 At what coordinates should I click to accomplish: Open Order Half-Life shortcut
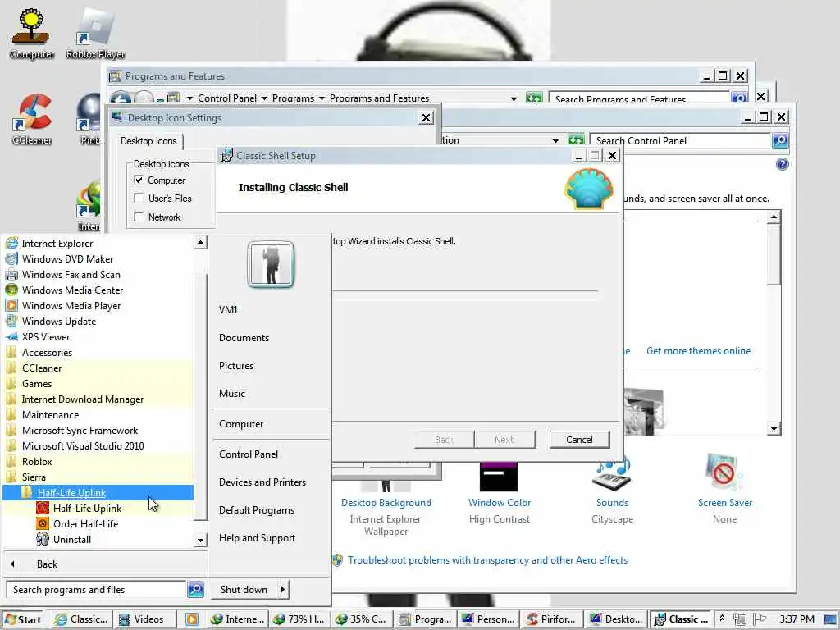[x=85, y=523]
